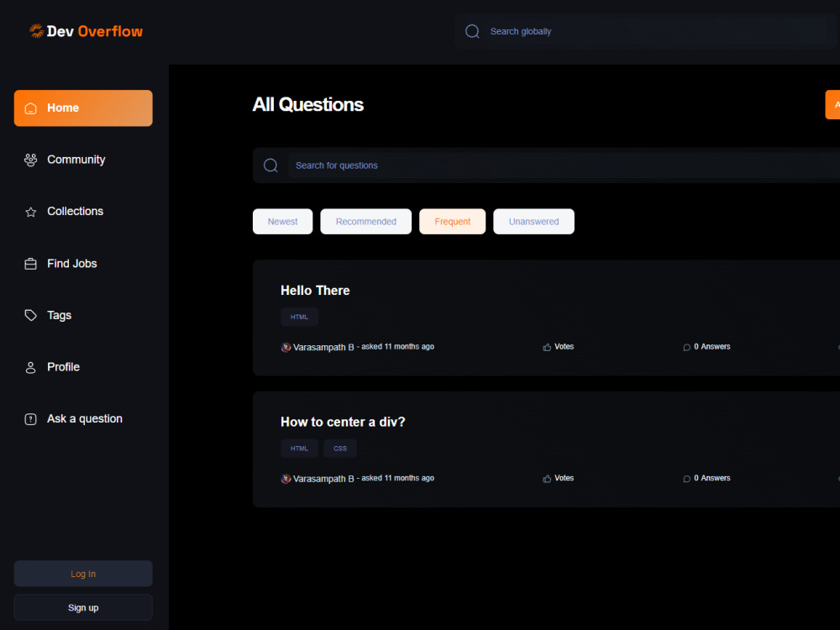Open the Home sidebar item
The image size is (840, 630).
tap(83, 108)
